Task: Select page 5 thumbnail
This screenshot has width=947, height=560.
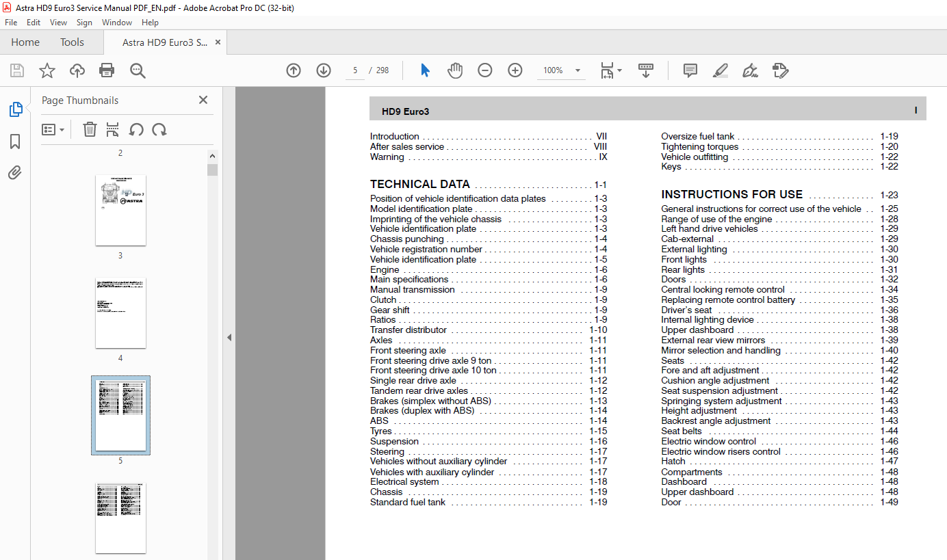Action: pos(120,415)
